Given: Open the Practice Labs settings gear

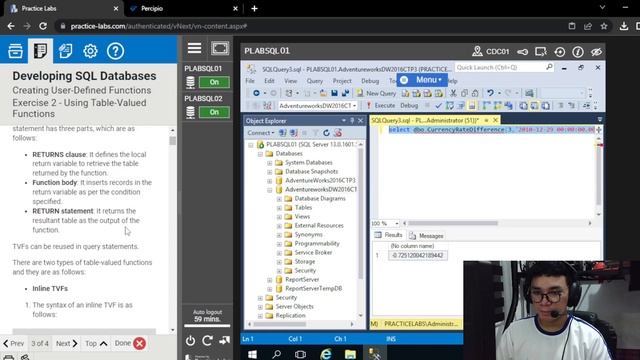Looking at the screenshot, I should coord(90,51).
